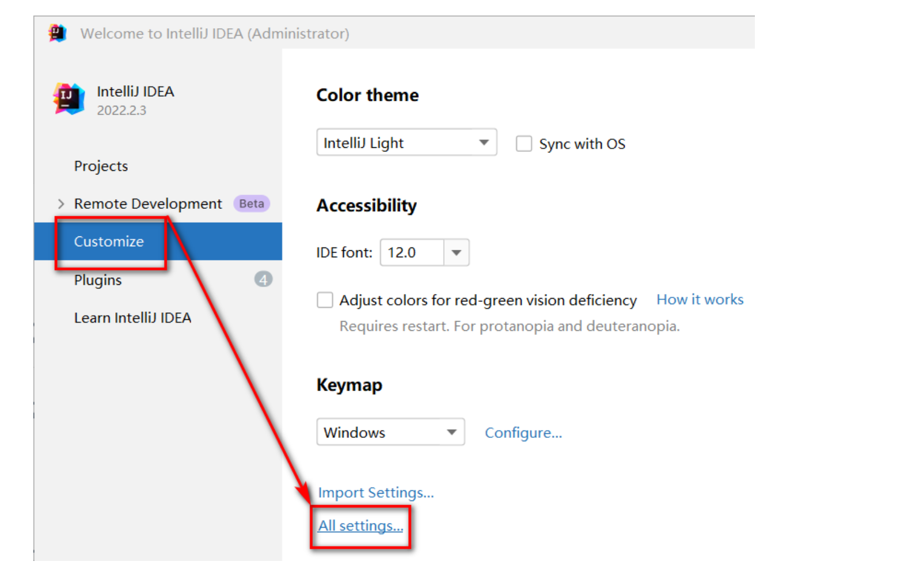Select the Customize tab

pyautogui.click(x=158, y=242)
